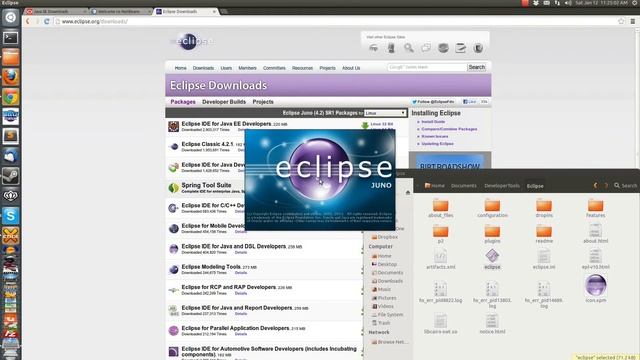Open the Updating Eclipse link
This screenshot has width=640, height=360.
[x=438, y=144]
